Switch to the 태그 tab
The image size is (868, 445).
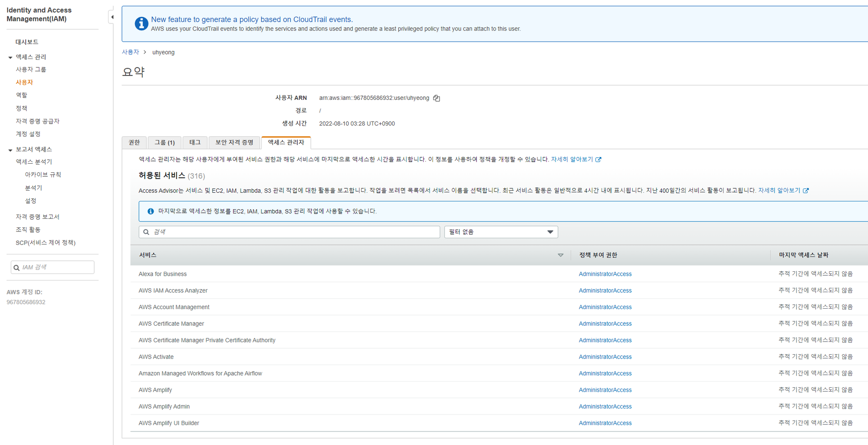tap(195, 142)
